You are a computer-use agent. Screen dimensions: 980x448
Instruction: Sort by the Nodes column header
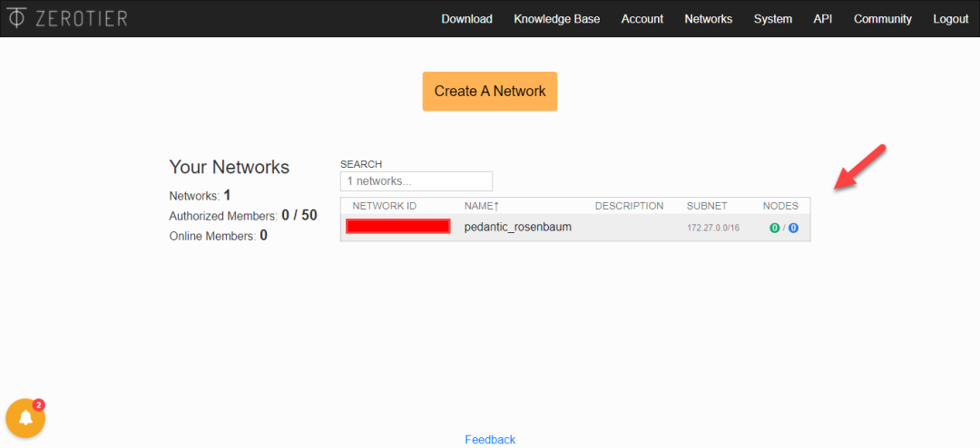click(x=780, y=206)
